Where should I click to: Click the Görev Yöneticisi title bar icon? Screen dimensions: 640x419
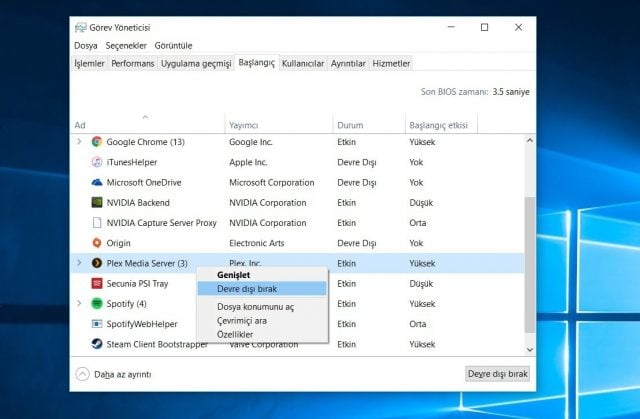(x=80, y=27)
